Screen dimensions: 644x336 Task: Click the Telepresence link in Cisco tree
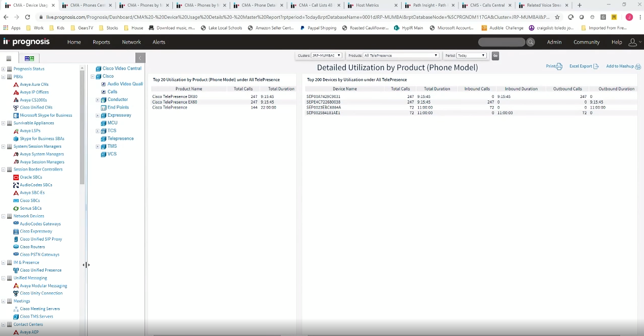pos(120,139)
